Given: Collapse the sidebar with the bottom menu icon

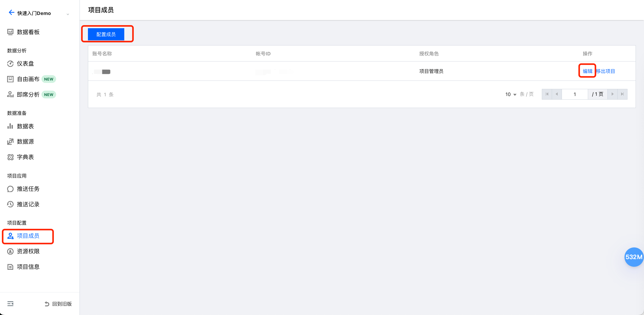Looking at the screenshot, I should point(10,304).
